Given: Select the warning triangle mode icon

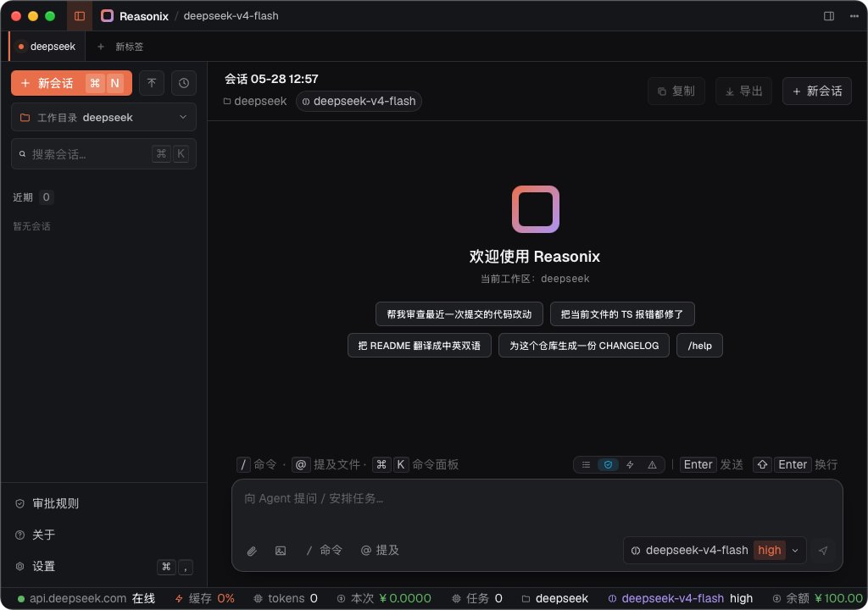Looking at the screenshot, I should pyautogui.click(x=652, y=465).
